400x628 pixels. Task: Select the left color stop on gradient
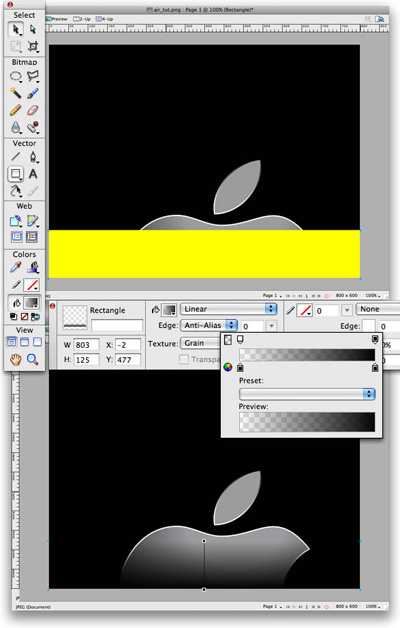coord(240,367)
